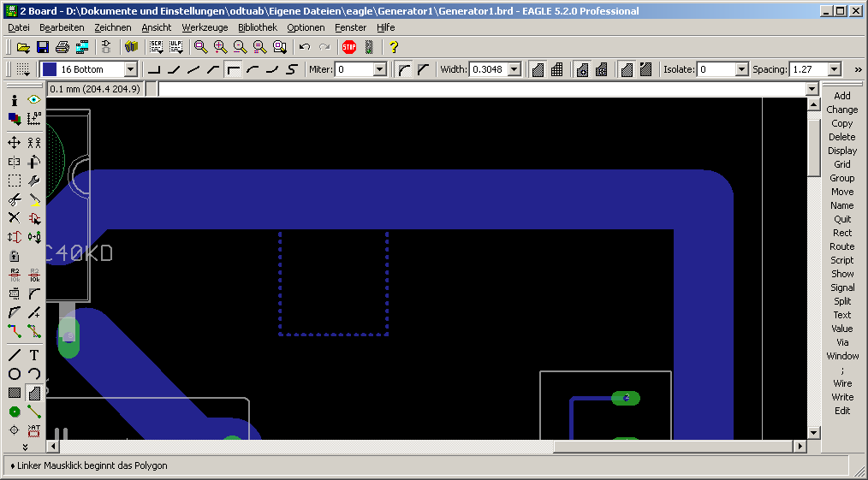Choose the freehand S-curve bend style
Viewport: 868px width, 480px height.
point(292,69)
